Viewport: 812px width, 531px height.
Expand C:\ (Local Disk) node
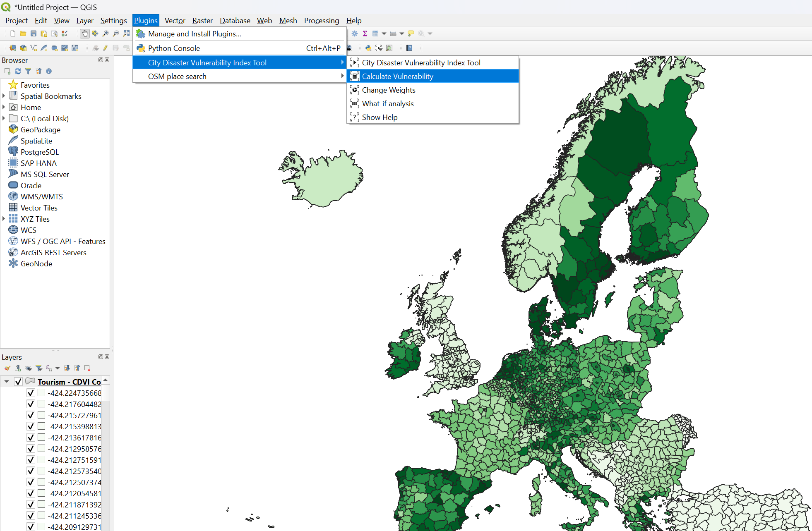[4, 118]
